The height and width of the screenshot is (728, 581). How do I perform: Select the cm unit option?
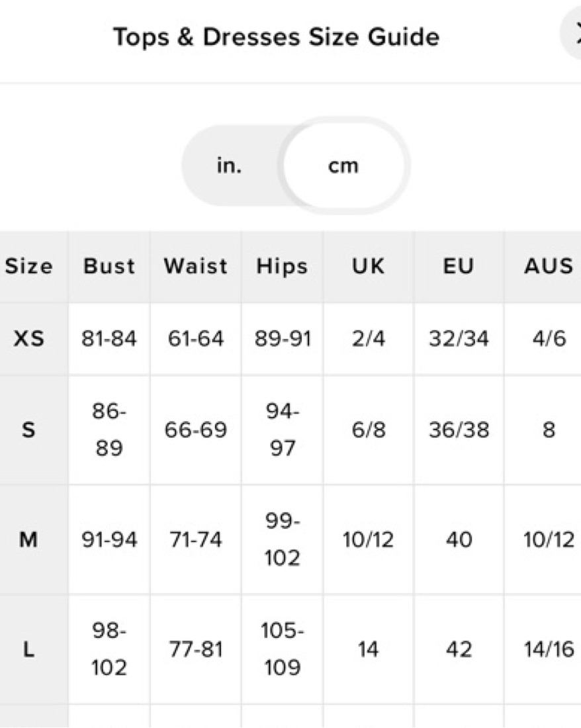tap(343, 165)
